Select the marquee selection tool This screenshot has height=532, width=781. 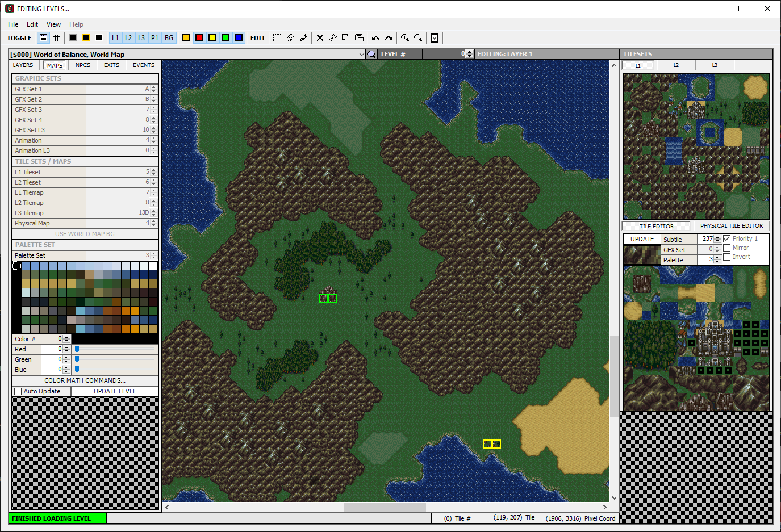[x=277, y=38]
